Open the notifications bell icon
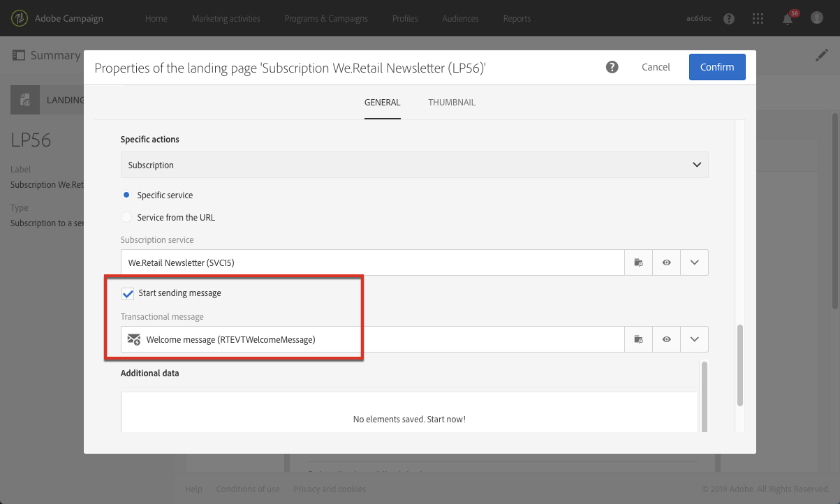The image size is (840, 504). point(788,19)
